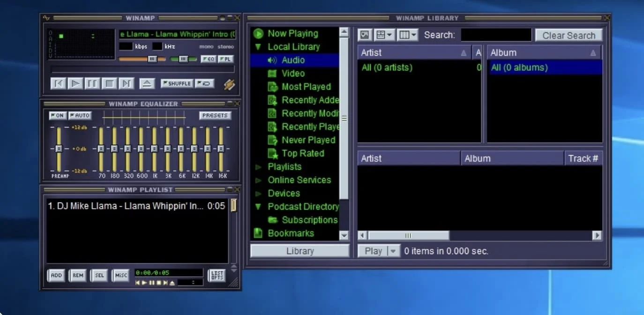The image size is (644, 315).
Task: Click mini stop icon in playlist window
Action: pyautogui.click(x=158, y=283)
